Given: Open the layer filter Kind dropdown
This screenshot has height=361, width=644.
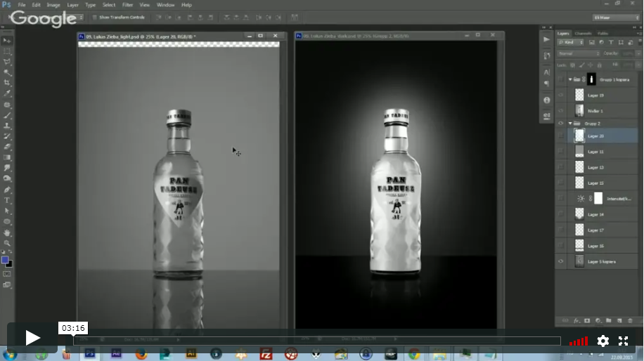Looking at the screenshot, I should pos(571,42).
